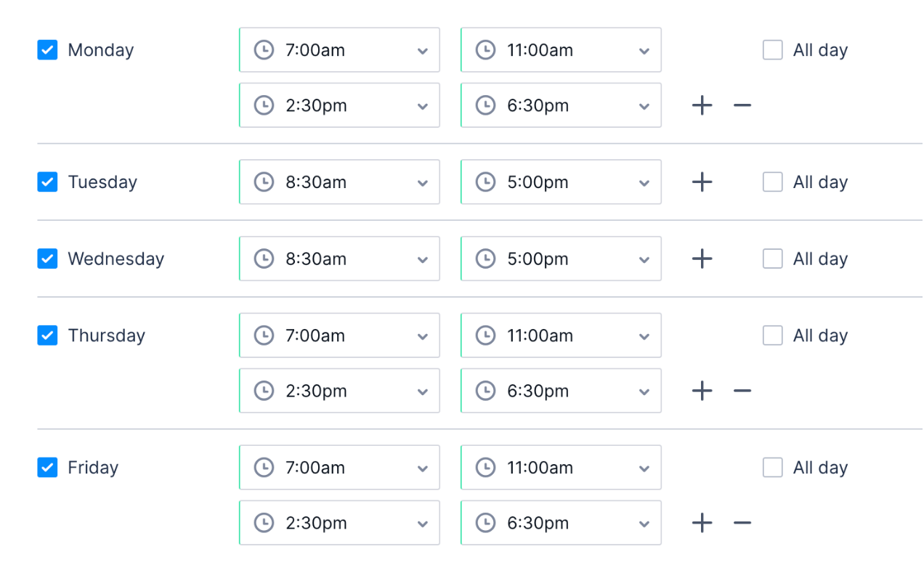Click the clock icon in Wednesday's 8:30am field
Viewport: 924px width, 565px height.
tap(264, 259)
